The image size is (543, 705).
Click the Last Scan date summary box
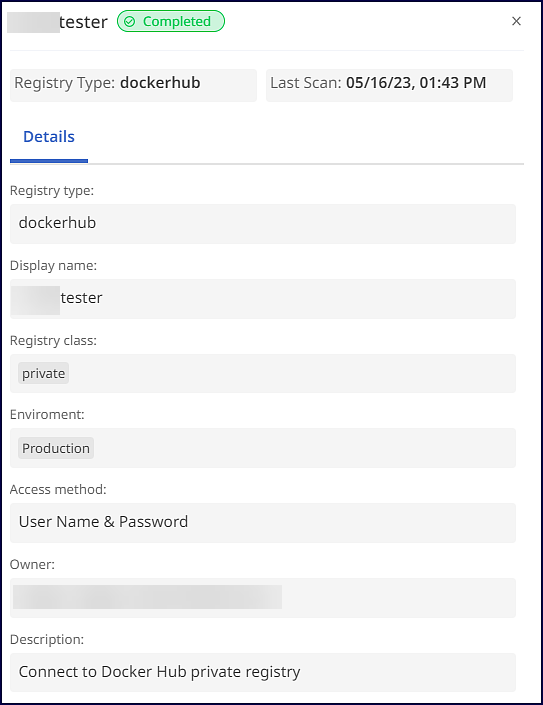pos(389,85)
